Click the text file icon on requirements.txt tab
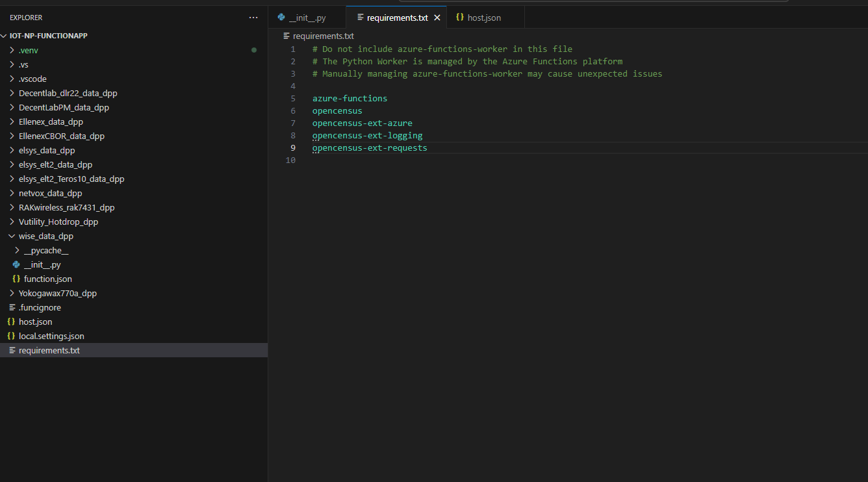Image resolution: width=868 pixels, height=482 pixels. [360, 18]
